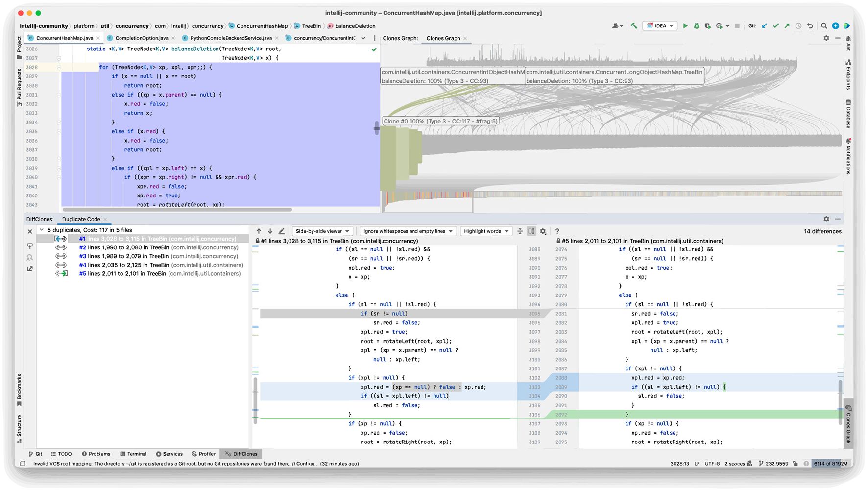
Task: Click the Git update project arrow
Action: coord(764,26)
